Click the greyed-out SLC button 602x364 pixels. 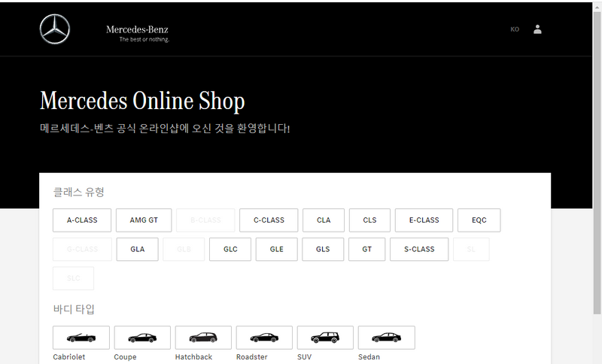click(x=73, y=278)
